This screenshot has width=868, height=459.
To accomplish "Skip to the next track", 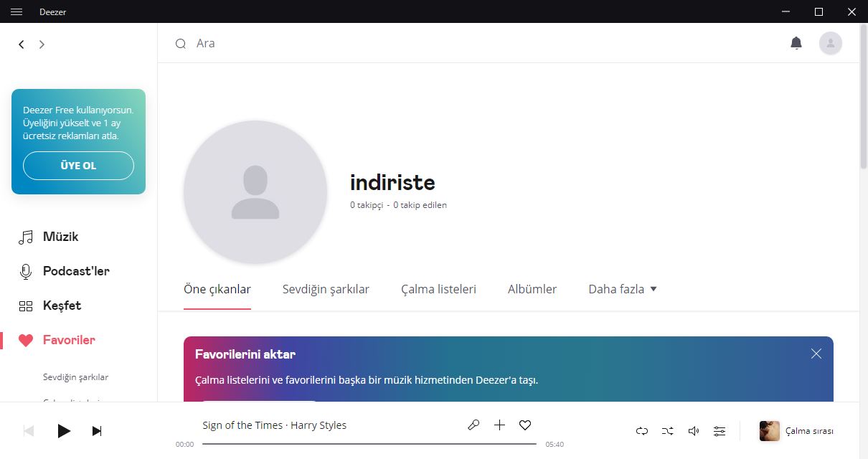I will [x=97, y=431].
